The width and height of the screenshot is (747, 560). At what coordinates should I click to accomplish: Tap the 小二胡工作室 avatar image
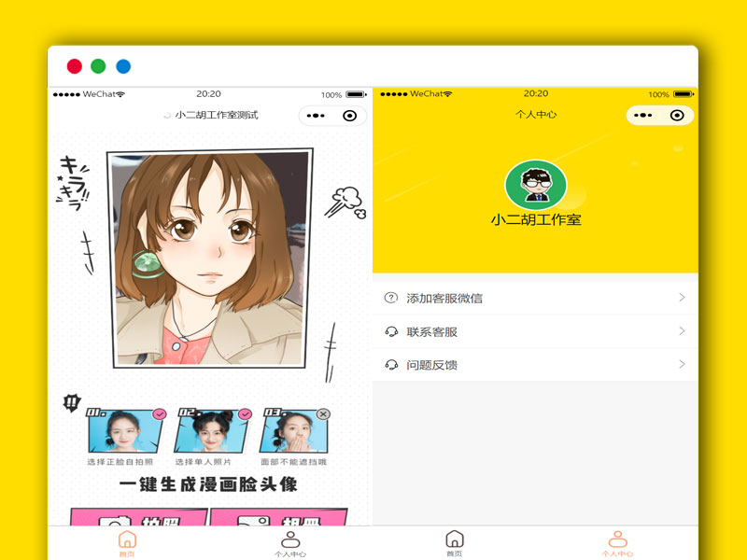[535, 183]
